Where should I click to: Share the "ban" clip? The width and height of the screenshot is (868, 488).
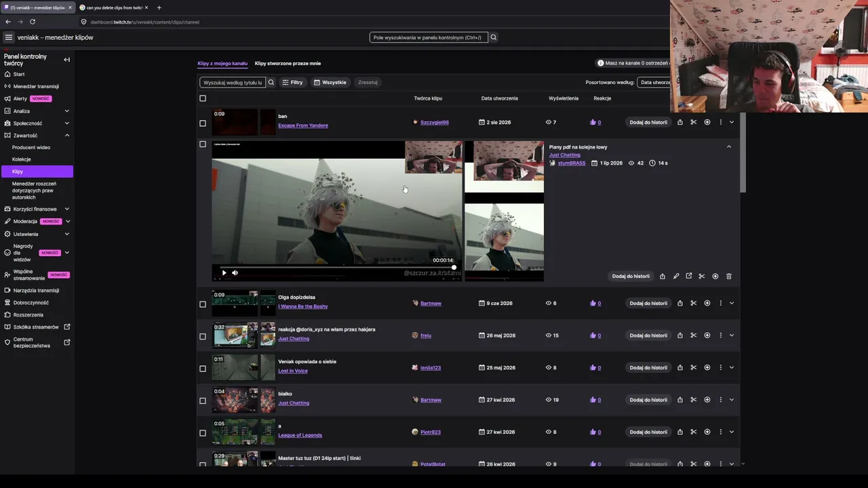680,123
